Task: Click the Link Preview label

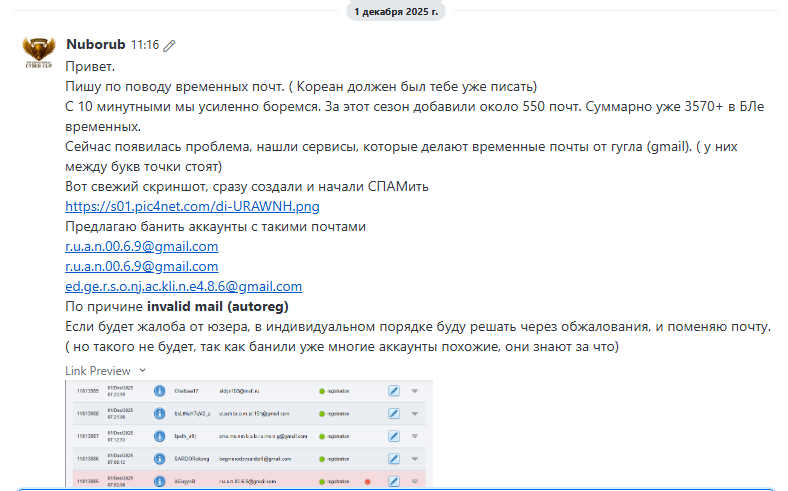Action: (x=98, y=371)
